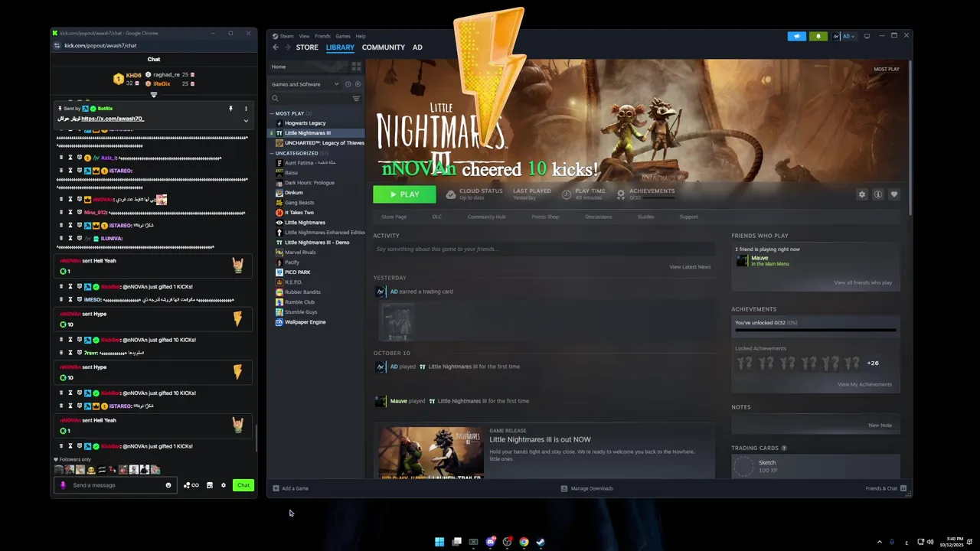Image resolution: width=980 pixels, height=551 pixels.
Task: Open the pinned message three-dot menu
Action: pos(246,109)
